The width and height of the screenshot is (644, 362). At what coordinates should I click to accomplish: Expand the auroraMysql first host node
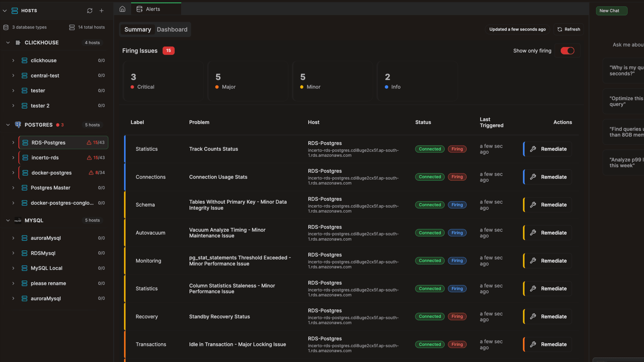pos(13,238)
